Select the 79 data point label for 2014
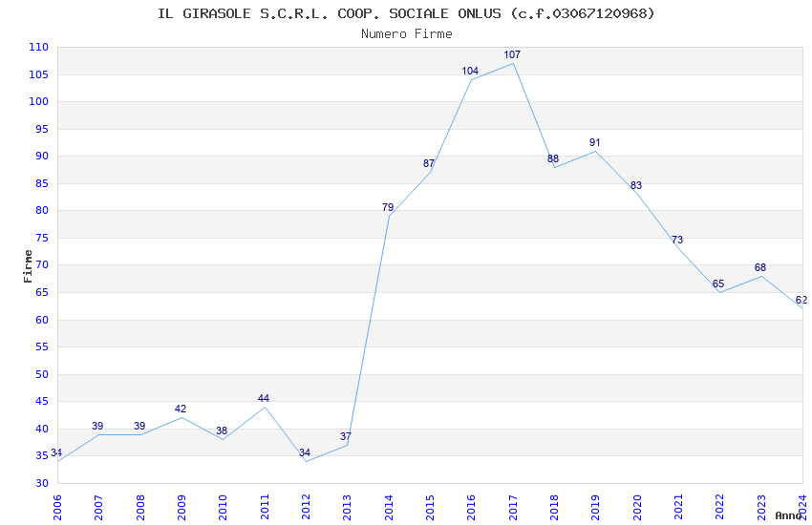 (388, 208)
